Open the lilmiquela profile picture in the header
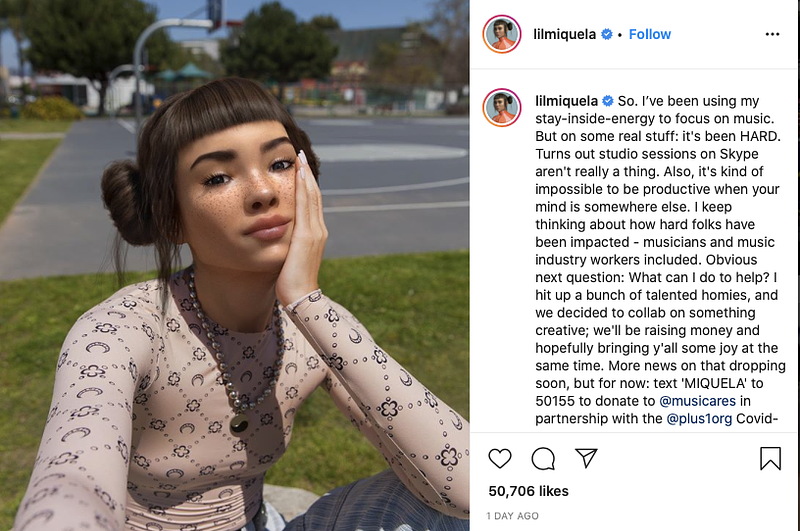 click(x=502, y=34)
